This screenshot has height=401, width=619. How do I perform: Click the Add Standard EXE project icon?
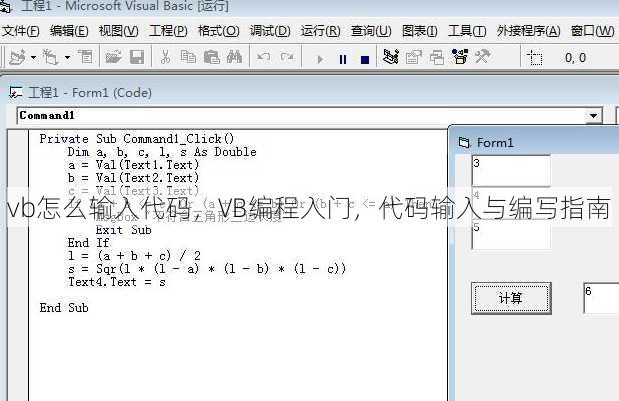(18, 58)
